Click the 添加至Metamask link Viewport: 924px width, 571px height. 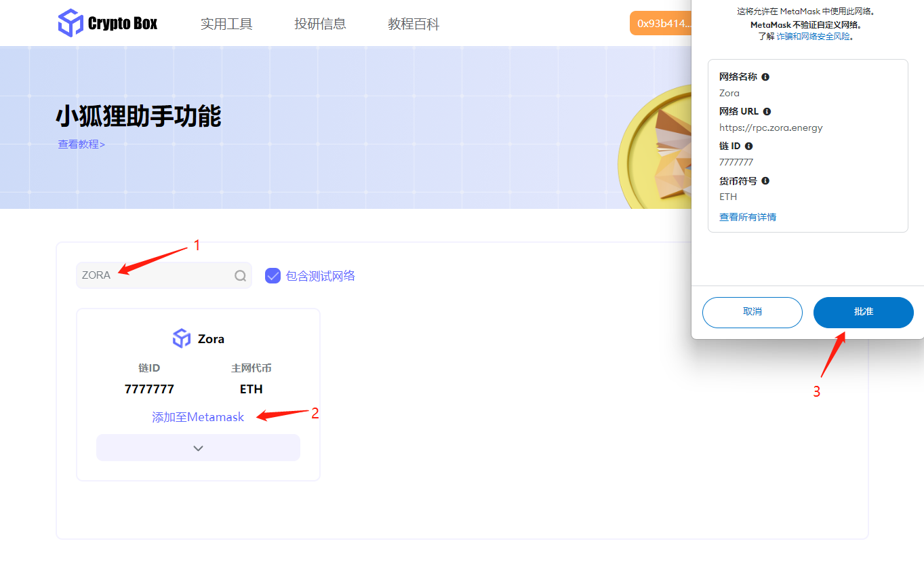pos(198,417)
